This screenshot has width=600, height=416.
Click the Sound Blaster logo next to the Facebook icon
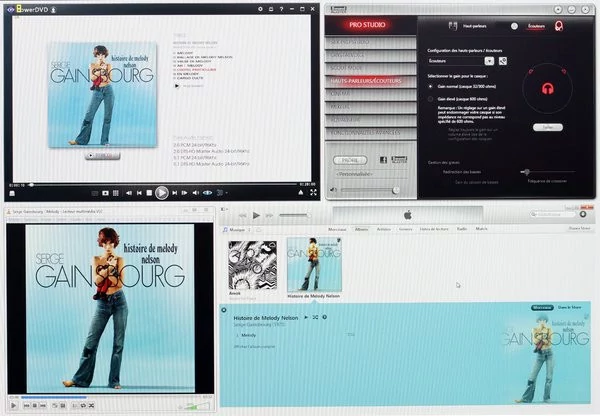pos(399,160)
